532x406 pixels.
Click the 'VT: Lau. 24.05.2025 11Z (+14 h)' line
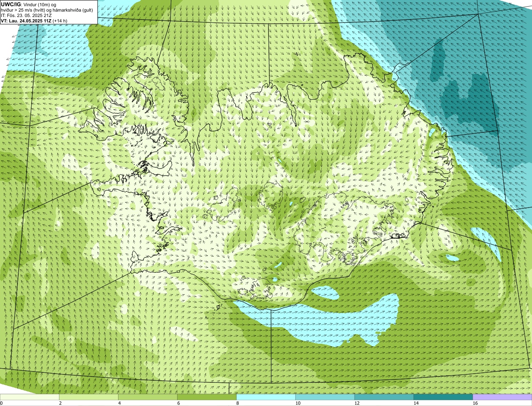[34, 21]
